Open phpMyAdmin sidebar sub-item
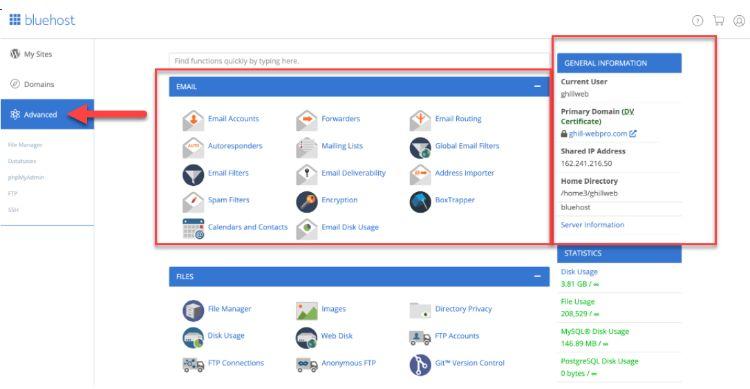Screen dimensions: 750x389 pos(26,178)
